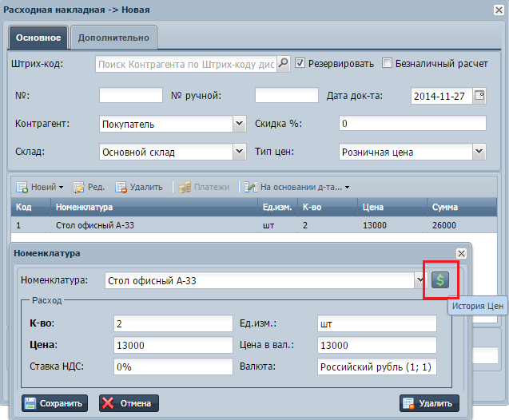The height and width of the screenshot is (420, 509).
Task: Click the Ед.изм. unit field
Action: point(377,323)
